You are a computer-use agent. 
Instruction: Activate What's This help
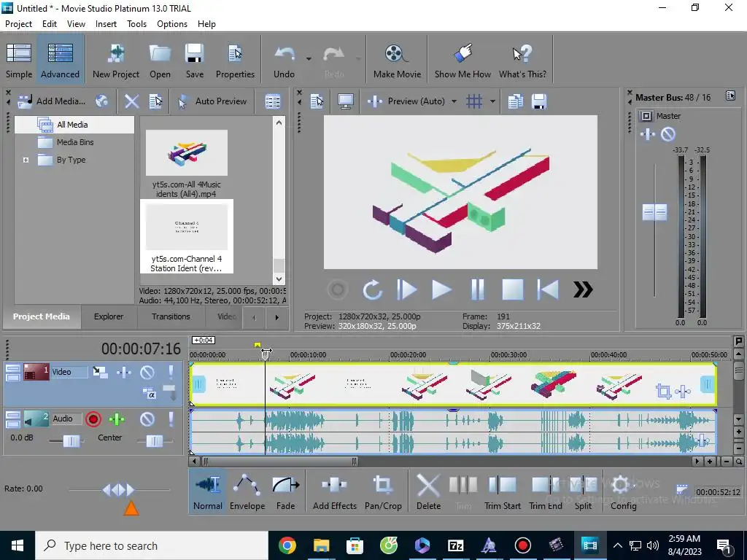tap(522, 60)
